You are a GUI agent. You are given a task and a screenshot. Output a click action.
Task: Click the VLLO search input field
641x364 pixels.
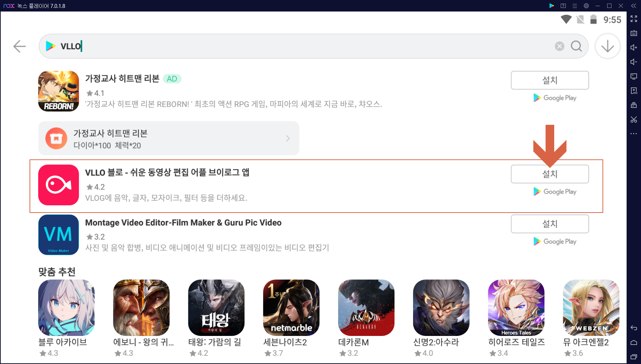click(313, 46)
